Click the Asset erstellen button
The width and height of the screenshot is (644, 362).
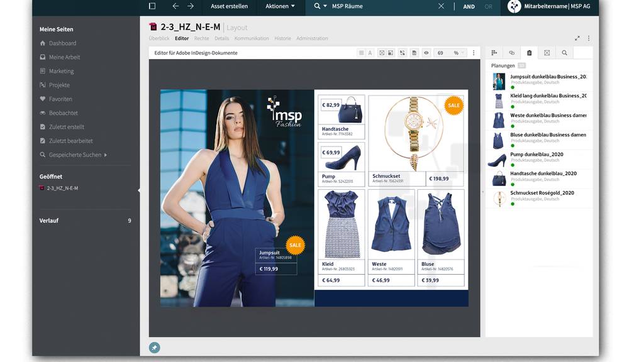(229, 6)
